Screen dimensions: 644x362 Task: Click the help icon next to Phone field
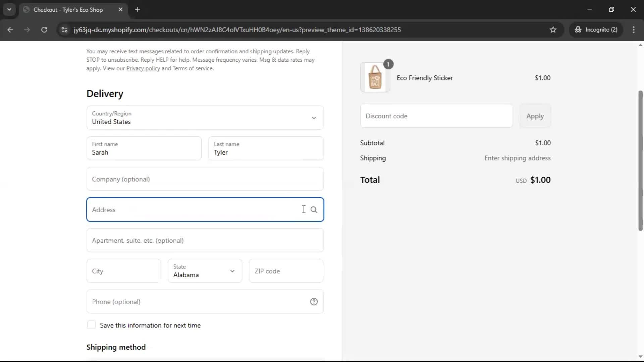(x=314, y=302)
